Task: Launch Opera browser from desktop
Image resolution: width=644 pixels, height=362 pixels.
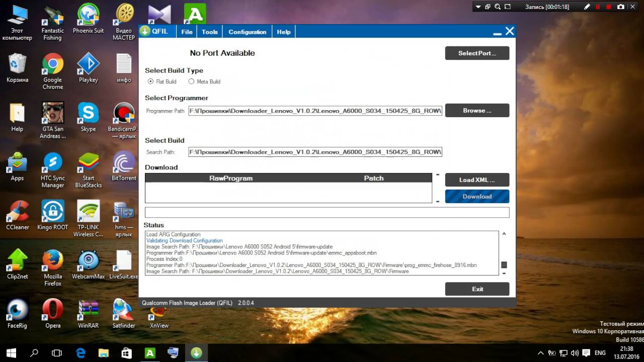Action: pyautogui.click(x=52, y=314)
